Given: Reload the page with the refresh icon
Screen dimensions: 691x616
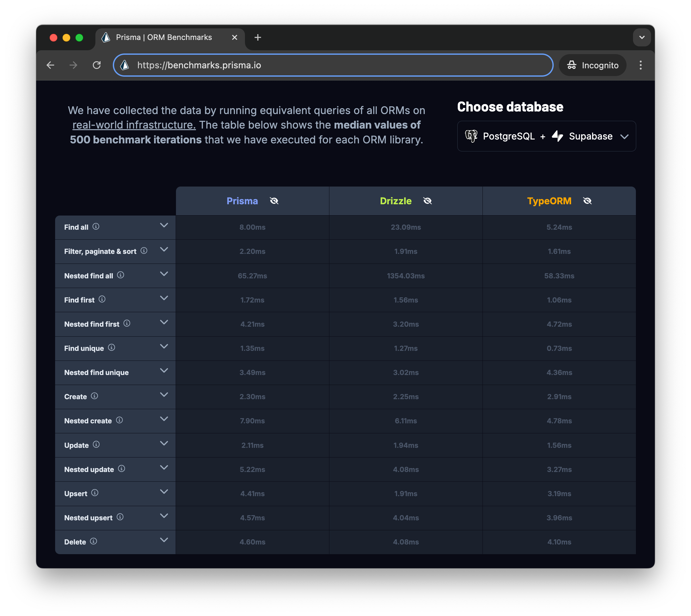Looking at the screenshot, I should [x=97, y=65].
